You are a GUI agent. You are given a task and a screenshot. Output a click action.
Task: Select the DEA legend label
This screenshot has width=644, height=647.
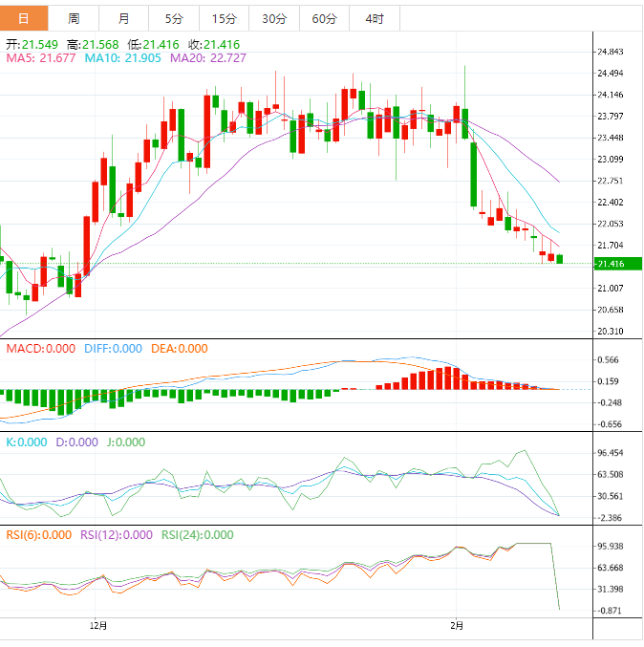pyautogui.click(x=179, y=349)
